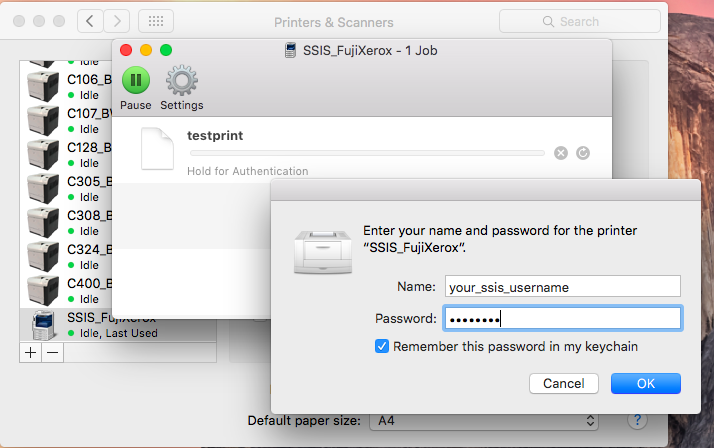The image size is (714, 448).
Task: Cancel the authentication dialog
Action: pyautogui.click(x=563, y=383)
